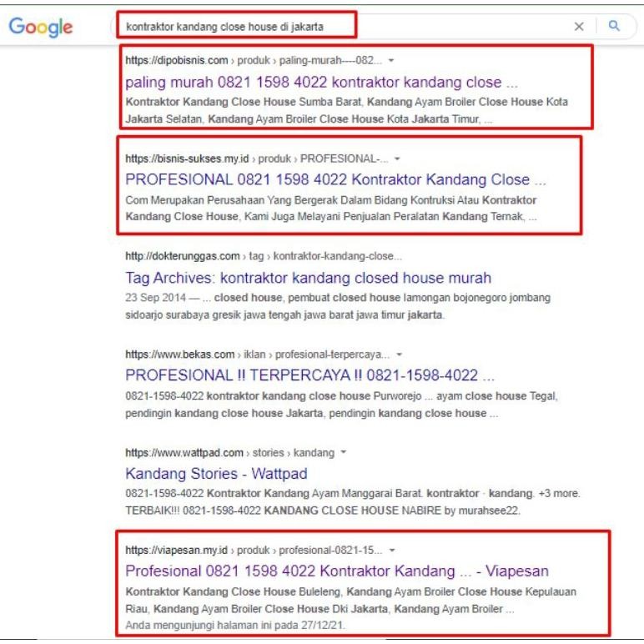Open the 'Tag Archives: kontraktor kandang closed house murah' result
Viewport: 644px width, 644px height.
tap(308, 278)
